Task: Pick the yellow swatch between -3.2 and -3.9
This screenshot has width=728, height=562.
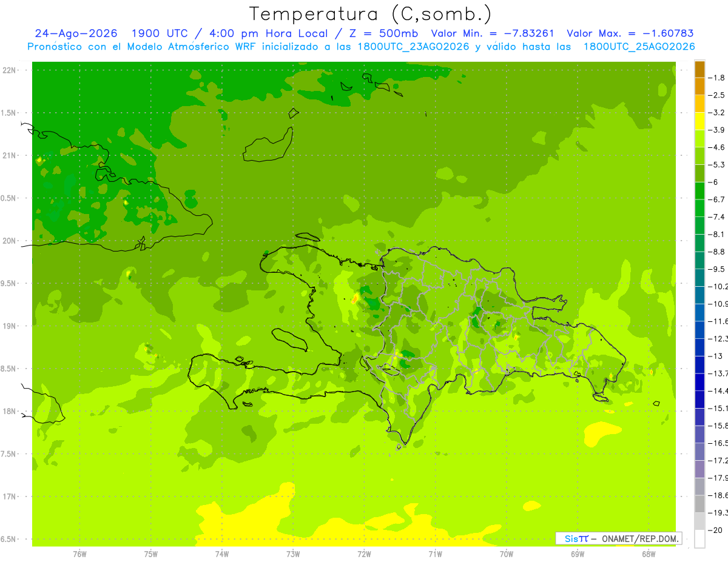Action: 699,121
